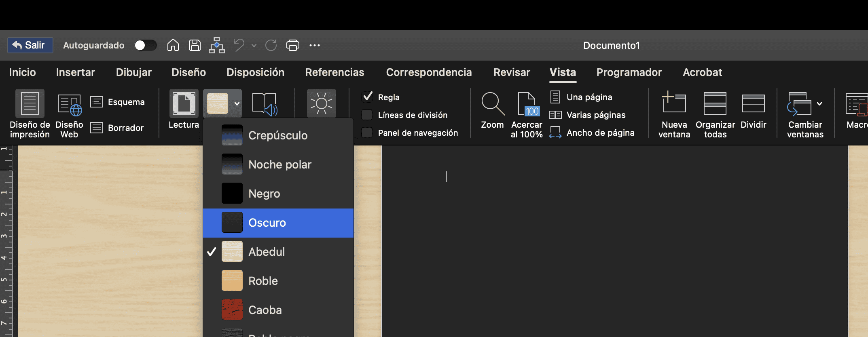This screenshot has width=868, height=337.
Task: Select Ancho de página option
Action: point(592,133)
